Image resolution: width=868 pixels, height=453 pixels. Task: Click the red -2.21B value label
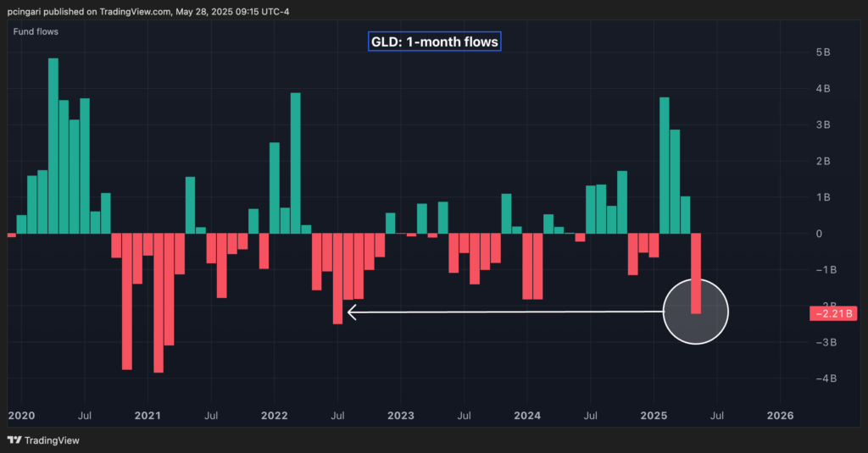pyautogui.click(x=833, y=313)
